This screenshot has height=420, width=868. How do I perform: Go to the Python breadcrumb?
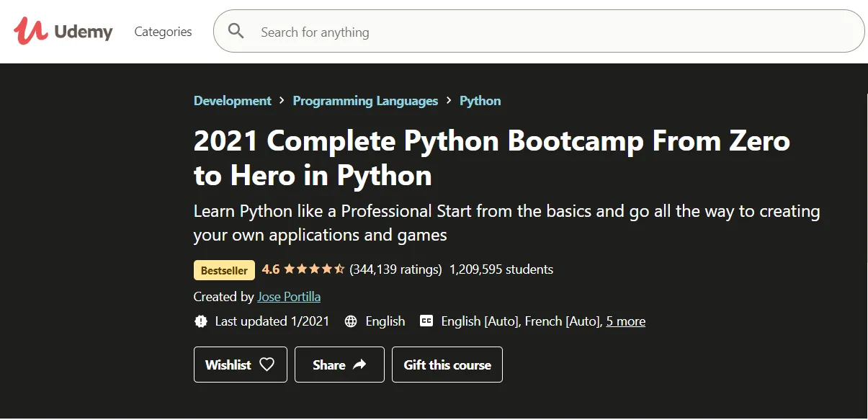click(x=480, y=101)
